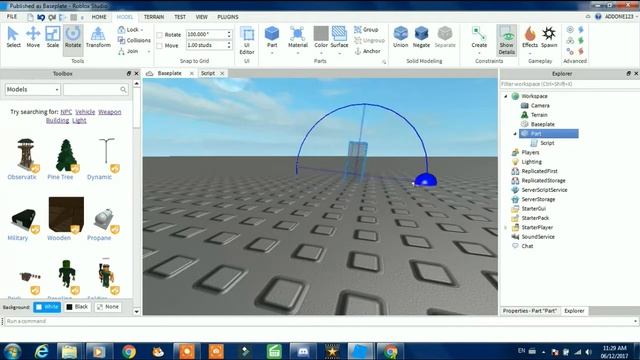Search Toolbox for Building suggestion
640x360 pixels.
57,120
